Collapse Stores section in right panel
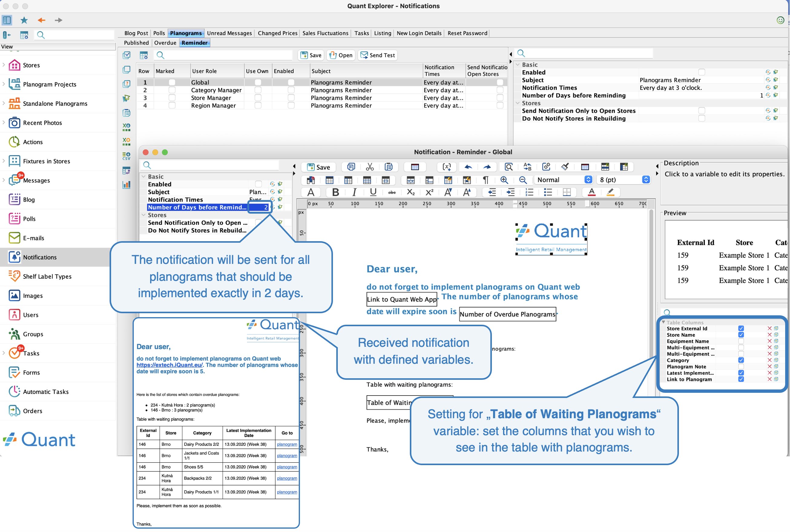790x532 pixels. 518,103
